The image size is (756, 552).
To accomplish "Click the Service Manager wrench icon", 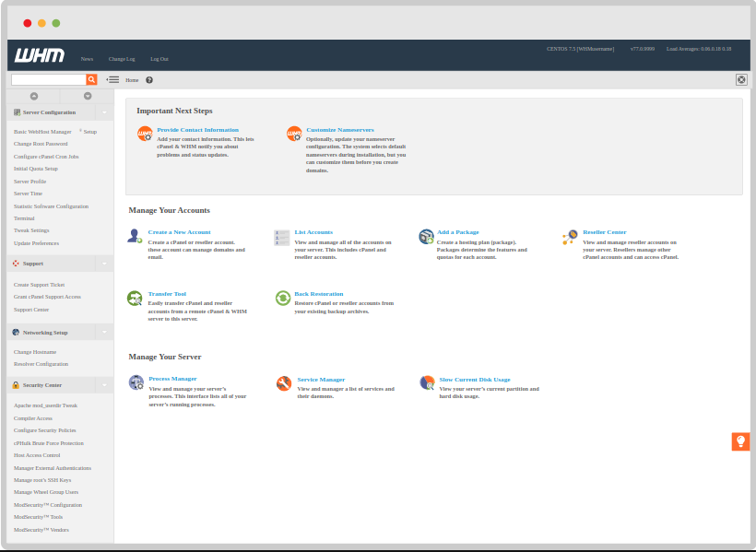I will pos(284,383).
